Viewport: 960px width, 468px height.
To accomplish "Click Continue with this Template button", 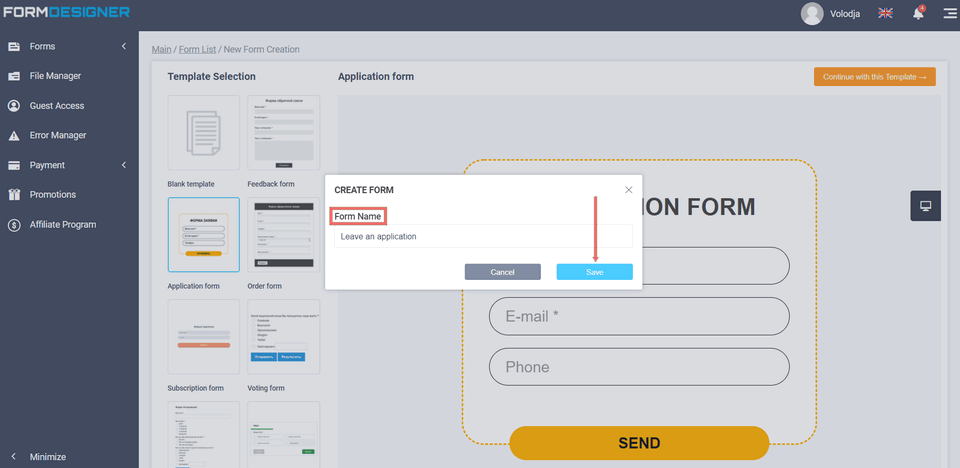I will point(874,77).
